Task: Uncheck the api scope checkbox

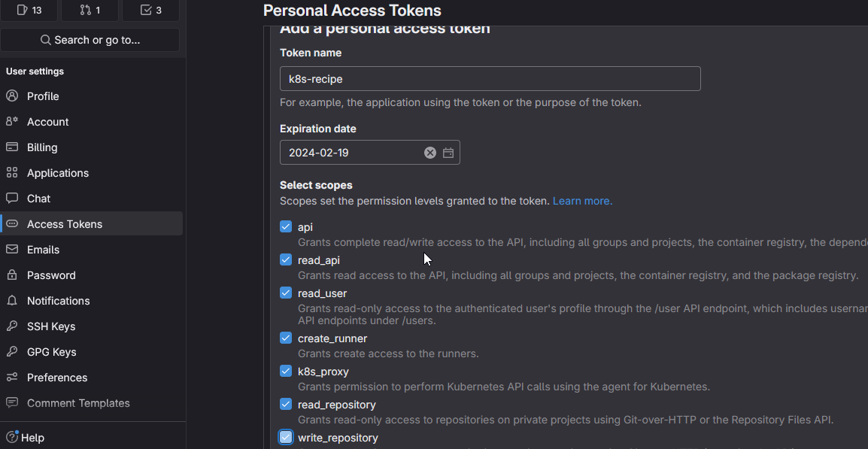Action: (x=286, y=226)
